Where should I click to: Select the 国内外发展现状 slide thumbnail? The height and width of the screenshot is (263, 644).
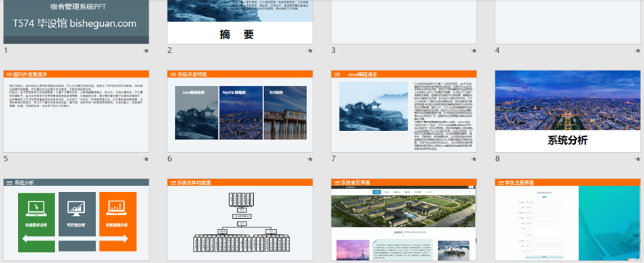(x=76, y=111)
